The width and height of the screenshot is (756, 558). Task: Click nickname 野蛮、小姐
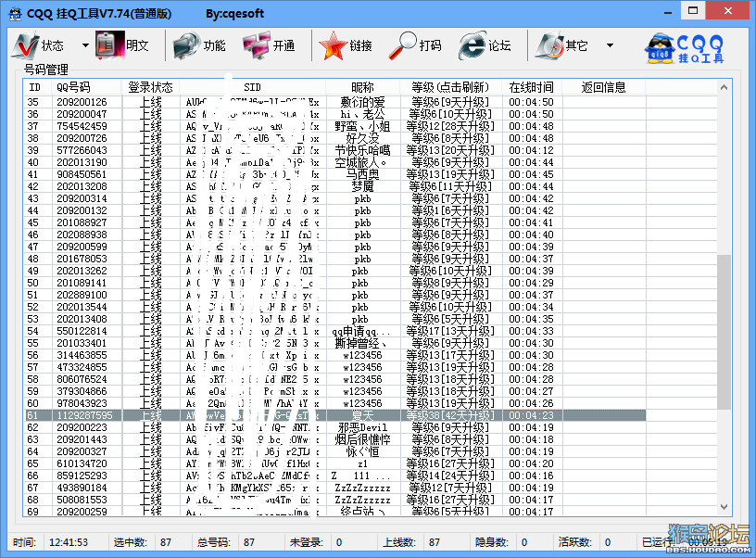pyautogui.click(x=362, y=126)
